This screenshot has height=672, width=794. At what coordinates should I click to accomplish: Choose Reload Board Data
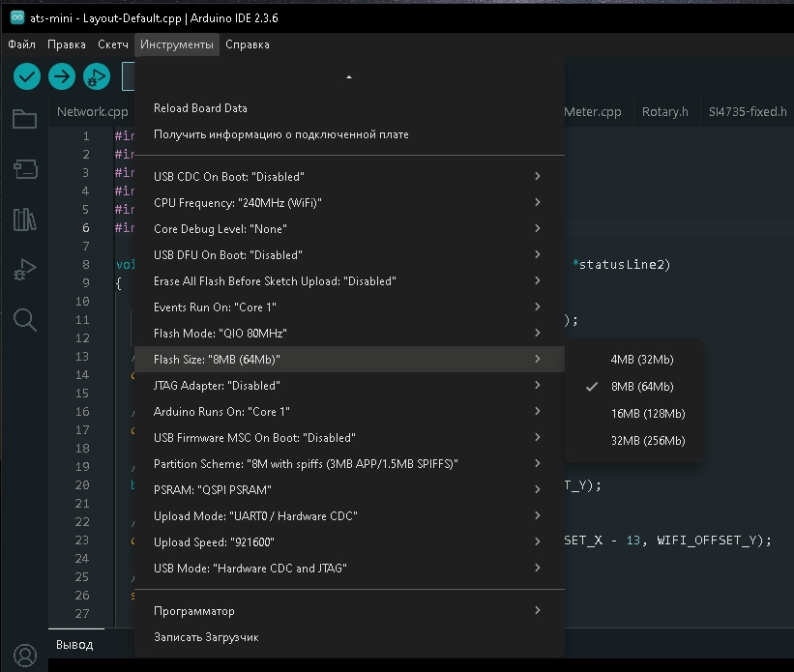(349, 108)
